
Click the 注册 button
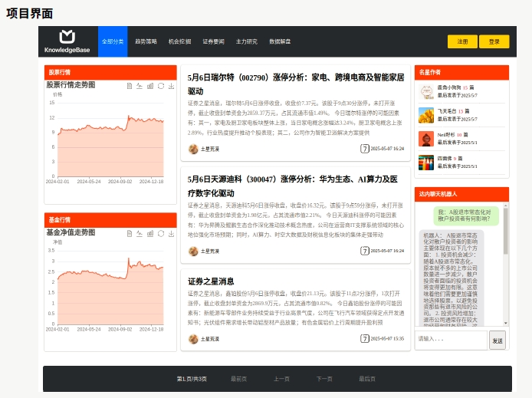(462, 41)
